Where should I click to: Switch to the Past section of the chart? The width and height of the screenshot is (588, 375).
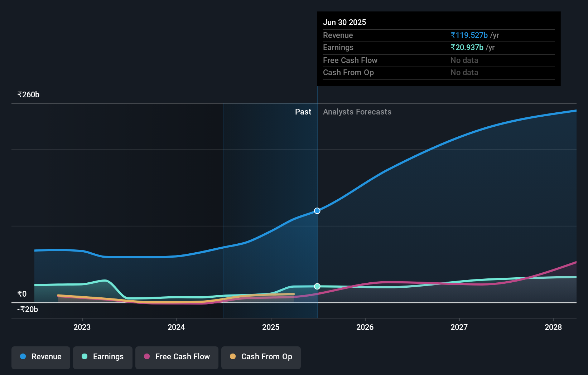coord(303,112)
